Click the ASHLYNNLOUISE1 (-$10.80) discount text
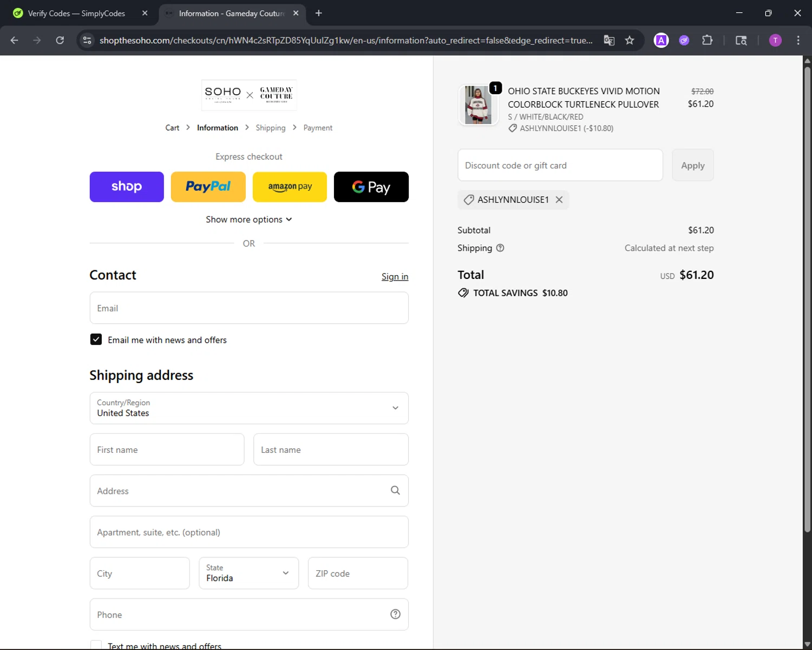This screenshot has height=650, width=812. 566,128
